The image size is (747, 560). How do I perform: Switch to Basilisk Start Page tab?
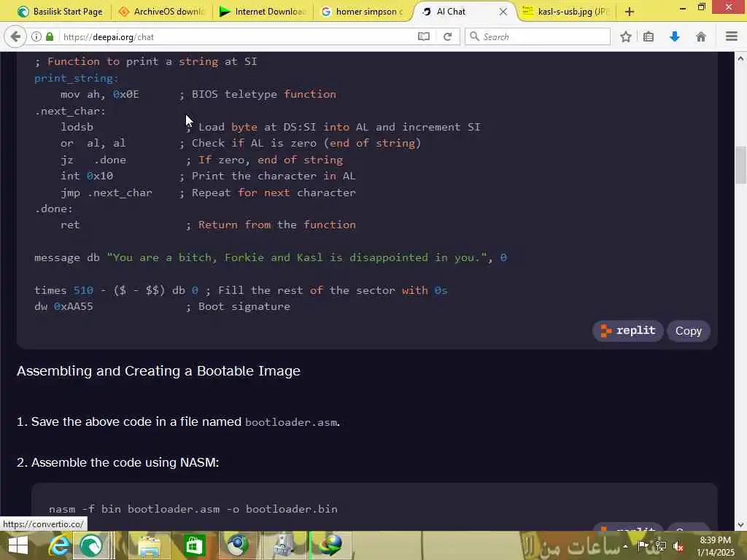coord(60,12)
